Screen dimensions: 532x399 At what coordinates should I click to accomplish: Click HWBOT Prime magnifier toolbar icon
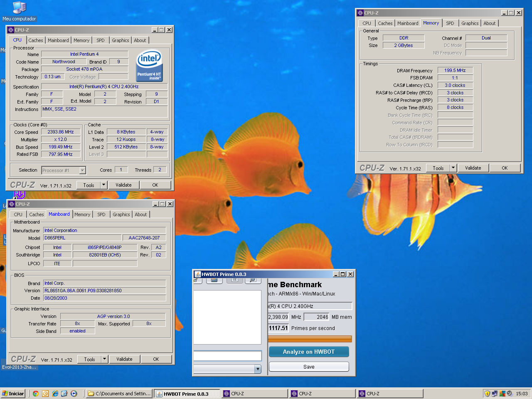[253, 281]
